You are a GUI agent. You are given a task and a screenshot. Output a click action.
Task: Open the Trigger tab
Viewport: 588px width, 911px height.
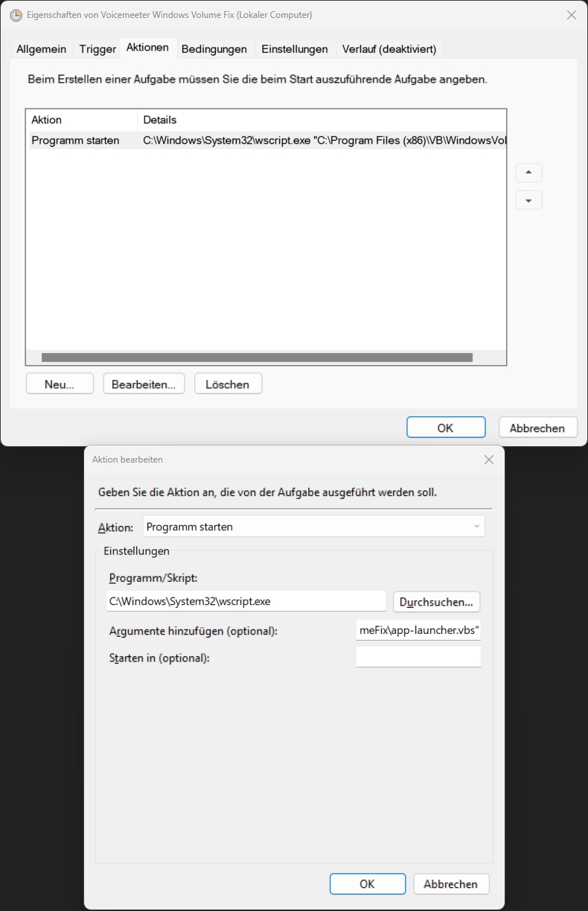(98, 49)
